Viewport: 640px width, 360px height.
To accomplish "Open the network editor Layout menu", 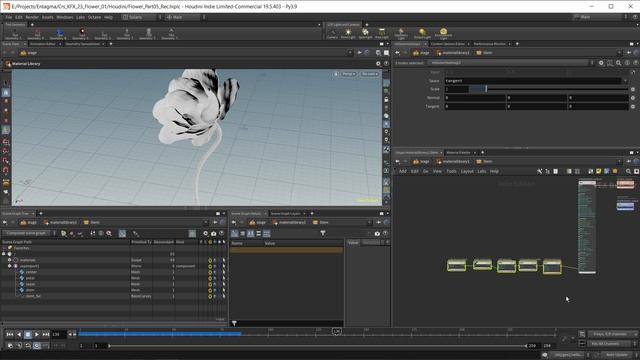I will tap(467, 171).
